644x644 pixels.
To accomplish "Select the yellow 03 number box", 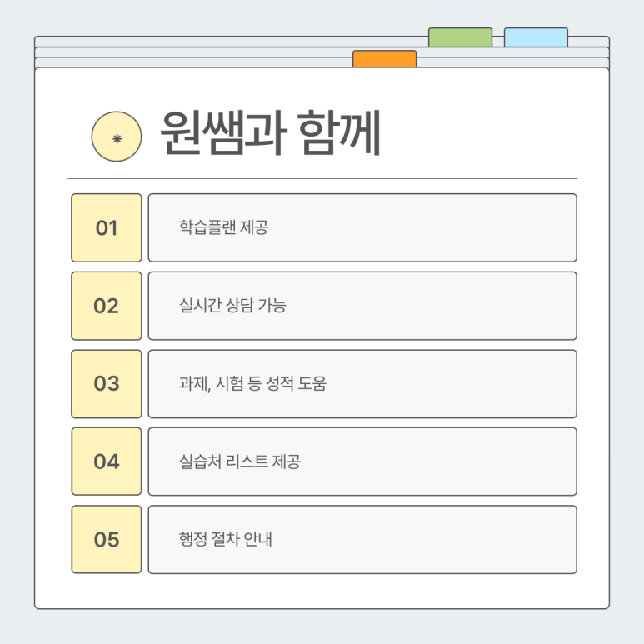I will (107, 383).
